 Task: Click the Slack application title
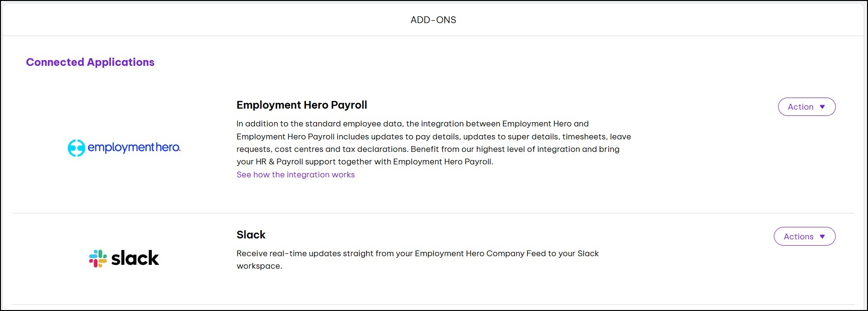251,235
